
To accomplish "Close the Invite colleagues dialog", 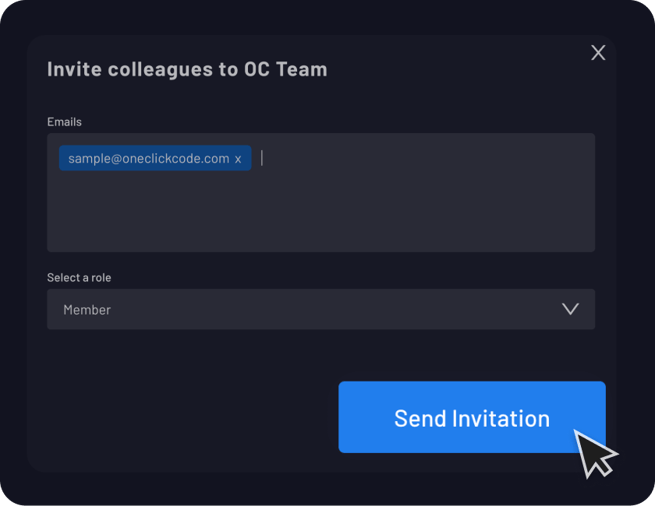I will point(598,53).
